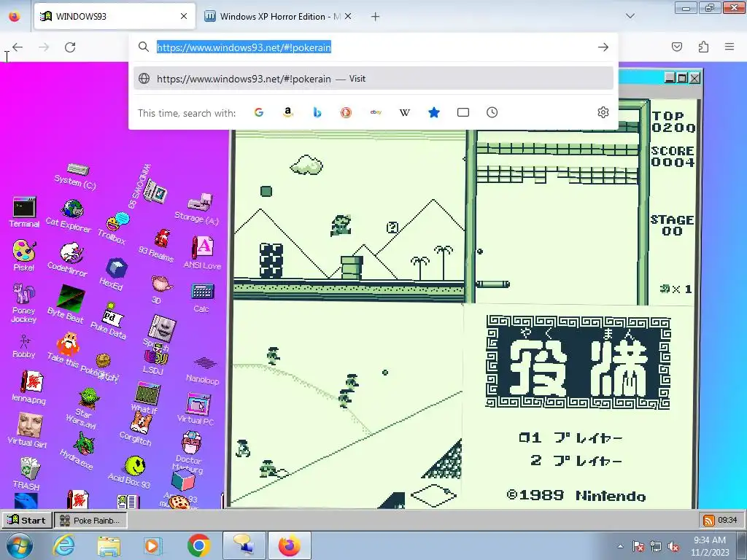Open the Extensions puzzle icon
Image resolution: width=747 pixels, height=560 pixels.
(x=704, y=47)
